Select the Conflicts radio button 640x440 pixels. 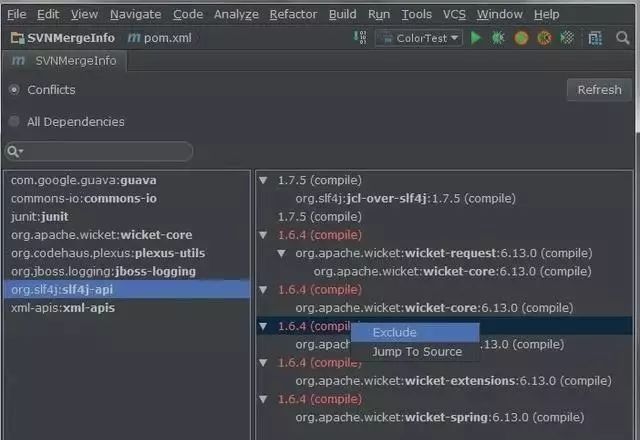coord(14,90)
